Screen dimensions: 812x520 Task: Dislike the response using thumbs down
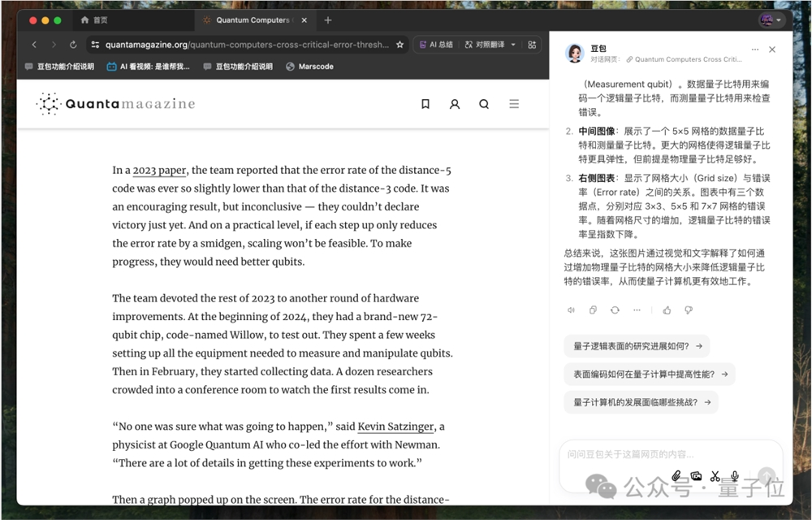click(x=688, y=310)
